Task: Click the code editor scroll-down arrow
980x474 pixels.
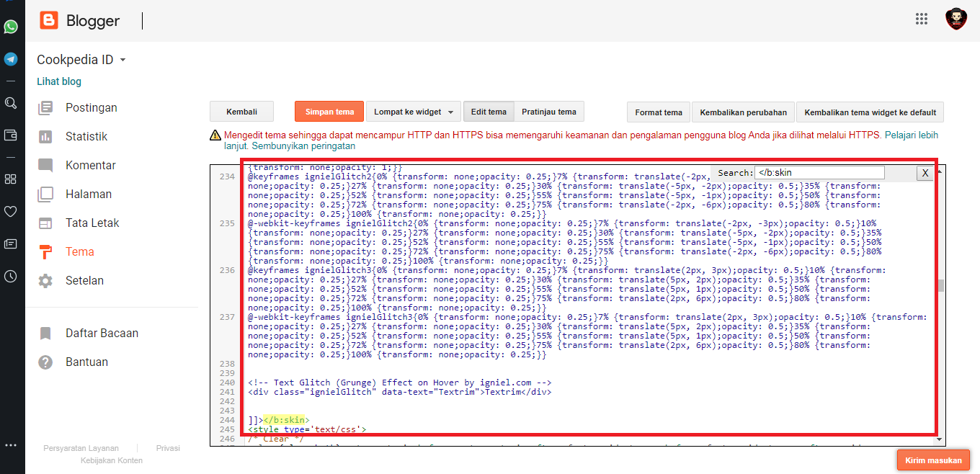Action: coord(941,439)
